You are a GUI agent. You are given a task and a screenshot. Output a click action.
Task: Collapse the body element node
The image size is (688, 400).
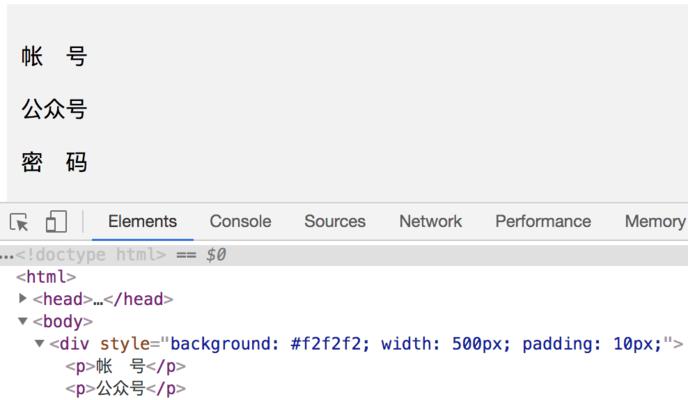tap(23, 321)
